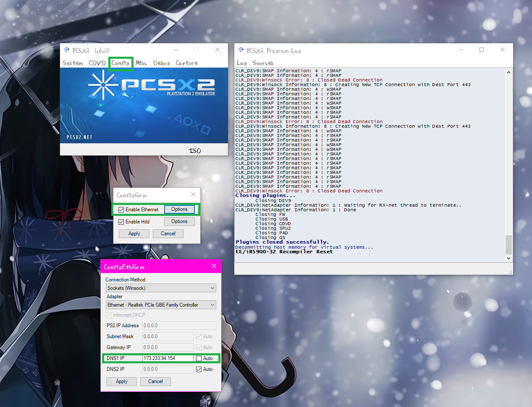Click the Program Log window resize grip
Image resolution: width=532 pixels, height=407 pixels.
pos(510,272)
